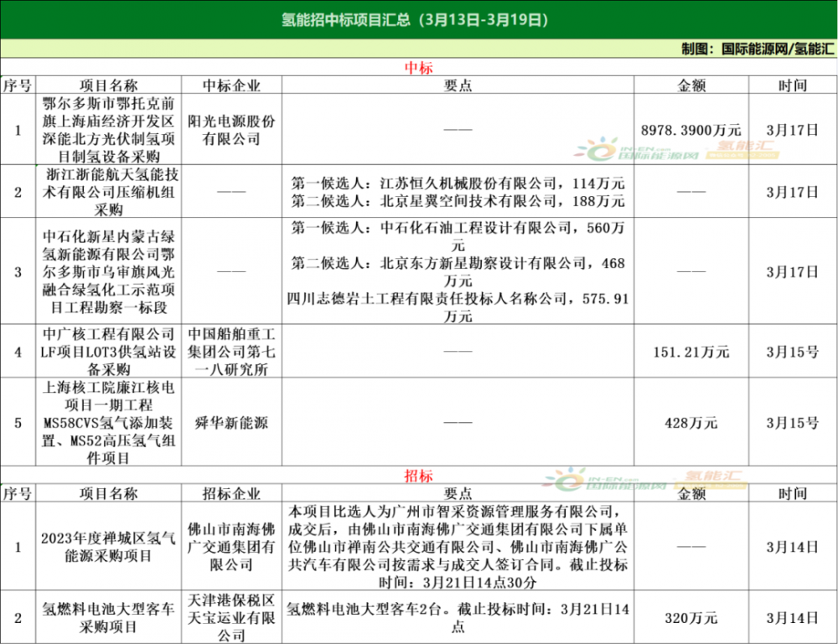Screen dimensions: 838x644
Task: Select the project cell starting "中石化新星内蒙古绿氢新能源"
Action: (x=108, y=272)
